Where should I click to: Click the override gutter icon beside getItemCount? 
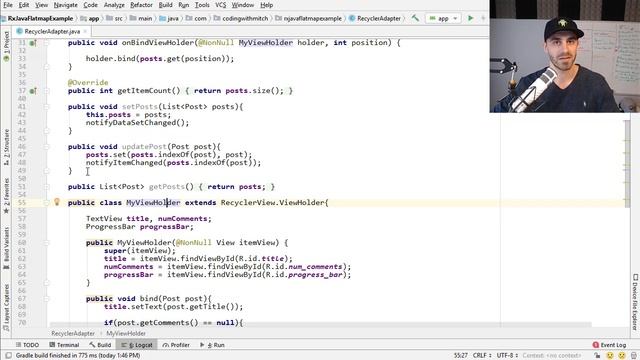[x=33, y=91]
